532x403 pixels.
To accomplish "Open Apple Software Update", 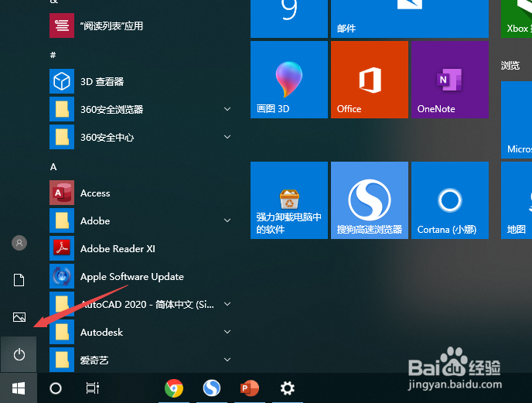I will coord(141,276).
